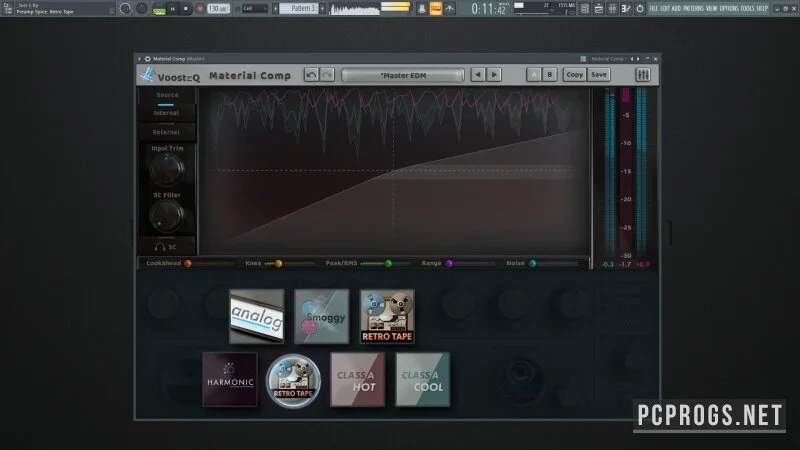Click the Input Trim knob

(167, 169)
